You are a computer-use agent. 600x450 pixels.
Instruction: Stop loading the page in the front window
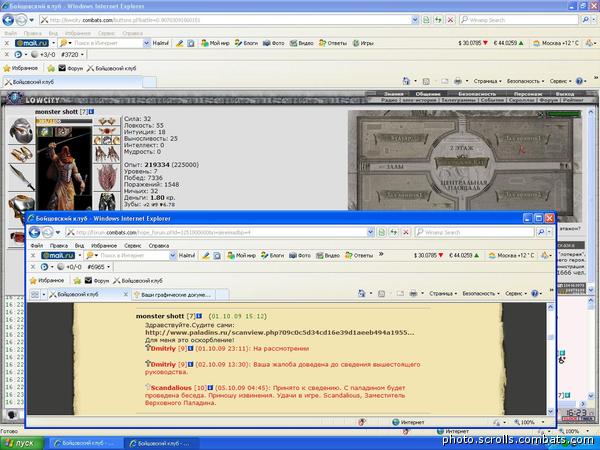[x=406, y=232]
